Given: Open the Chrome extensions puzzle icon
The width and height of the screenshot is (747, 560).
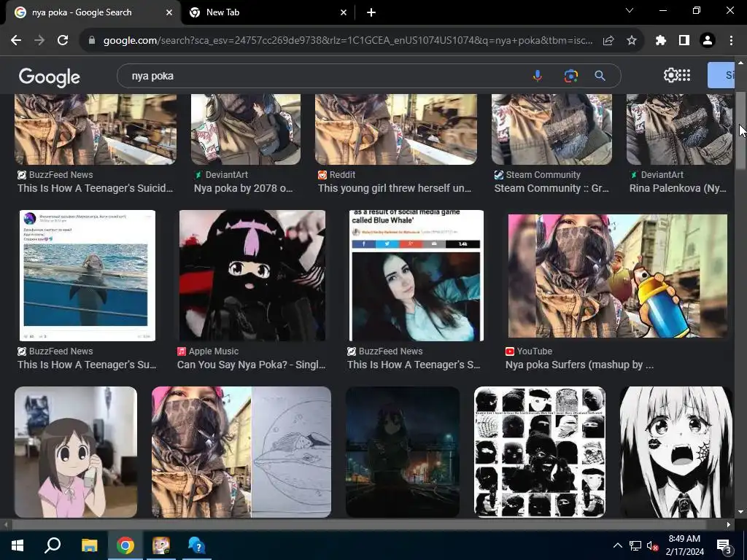Looking at the screenshot, I should (660, 41).
